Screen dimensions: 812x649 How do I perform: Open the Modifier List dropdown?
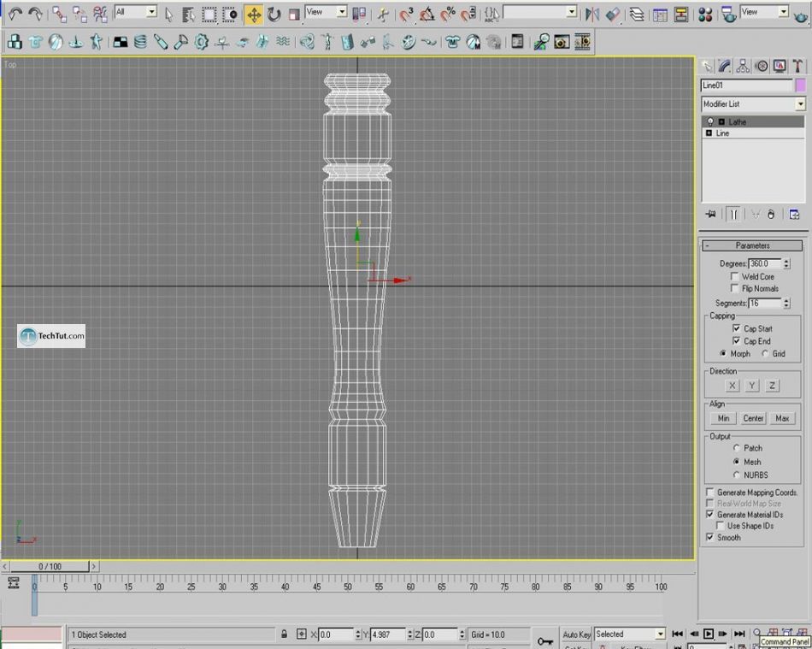(x=800, y=104)
